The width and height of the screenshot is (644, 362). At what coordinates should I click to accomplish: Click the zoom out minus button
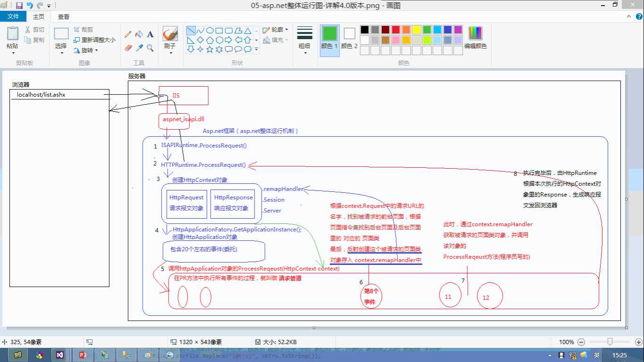(581, 342)
